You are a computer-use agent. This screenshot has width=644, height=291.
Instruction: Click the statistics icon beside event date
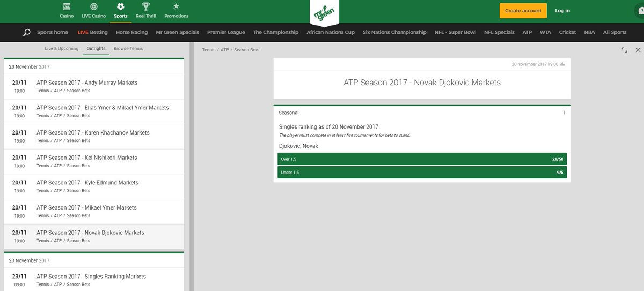(562, 64)
